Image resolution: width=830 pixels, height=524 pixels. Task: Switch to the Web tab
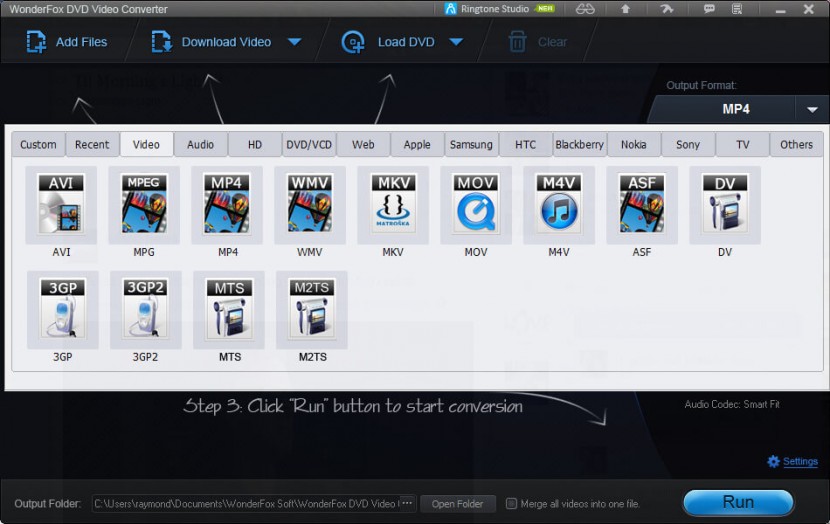[363, 144]
